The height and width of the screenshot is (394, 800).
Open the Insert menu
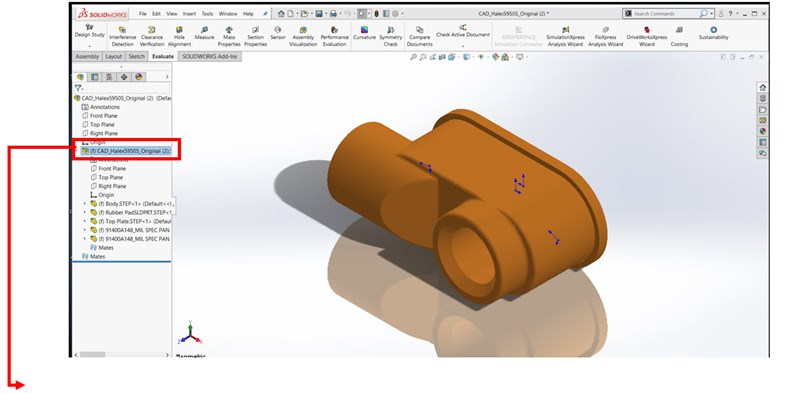tap(189, 14)
